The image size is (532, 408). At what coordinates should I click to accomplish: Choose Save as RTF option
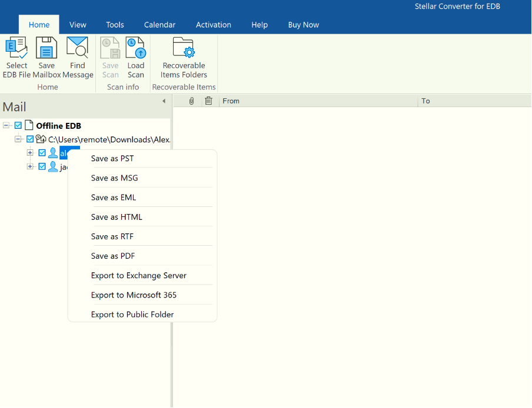click(x=142, y=236)
